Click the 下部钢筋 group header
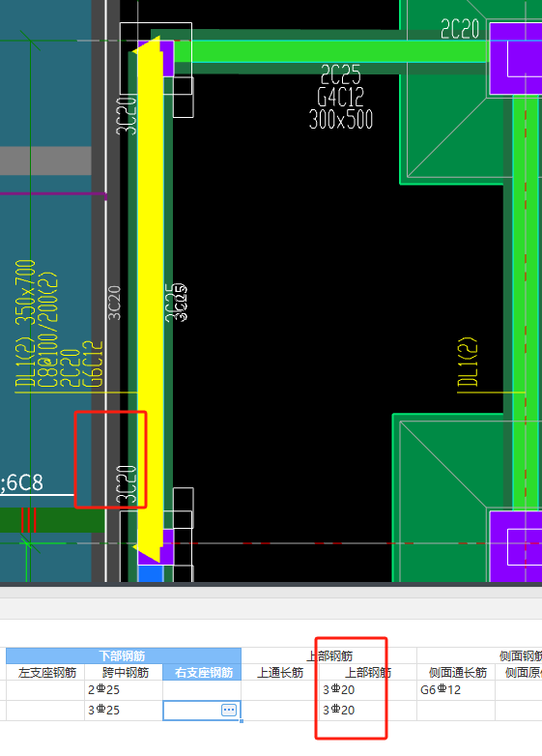542x756 pixels. click(x=124, y=655)
